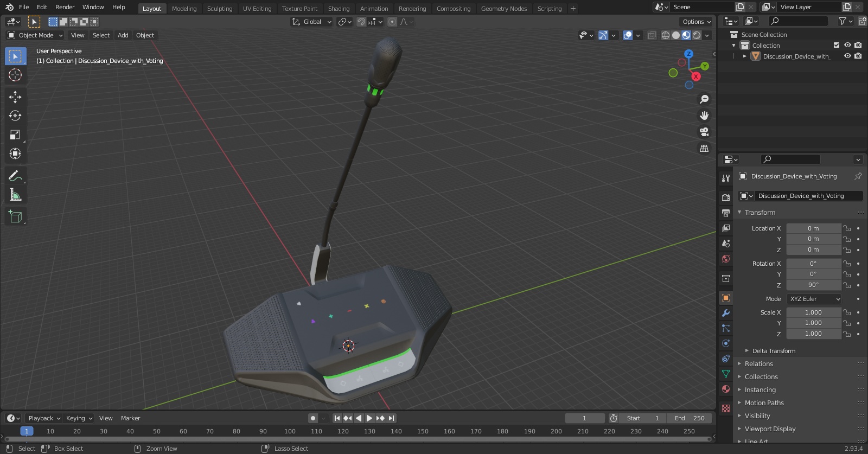Expand Relations panel
Screen dimensions: 868x454
759,364
